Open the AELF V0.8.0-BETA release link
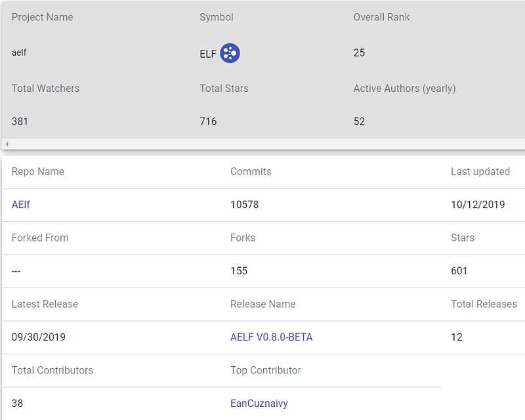Image resolution: width=525 pixels, height=420 pixels. click(x=271, y=337)
